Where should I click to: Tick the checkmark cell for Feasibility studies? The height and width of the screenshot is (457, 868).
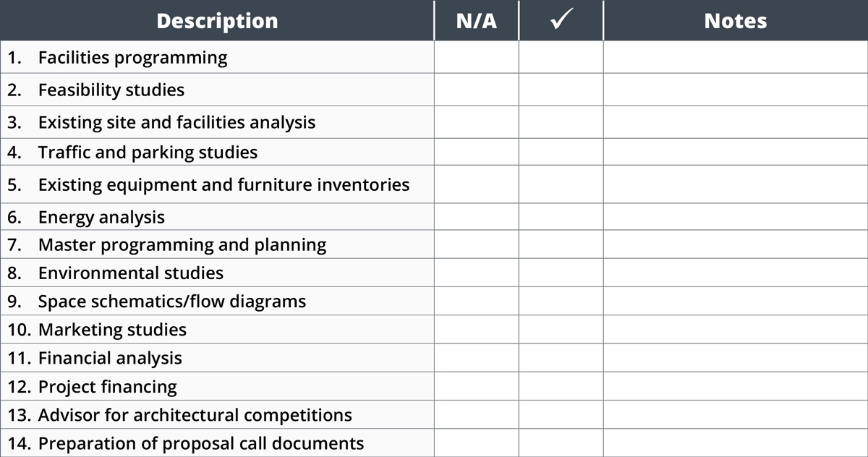coord(561,90)
